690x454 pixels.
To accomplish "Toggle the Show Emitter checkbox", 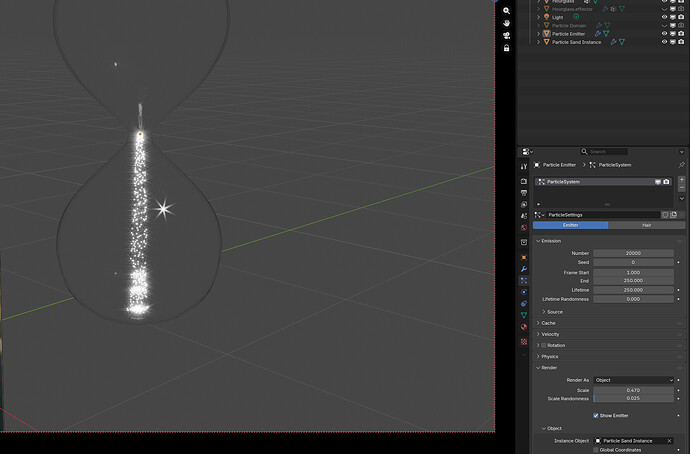I will click(595, 415).
